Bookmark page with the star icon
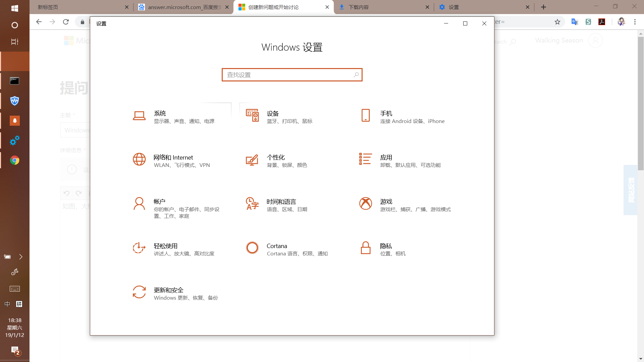644x362 pixels. (x=557, y=22)
